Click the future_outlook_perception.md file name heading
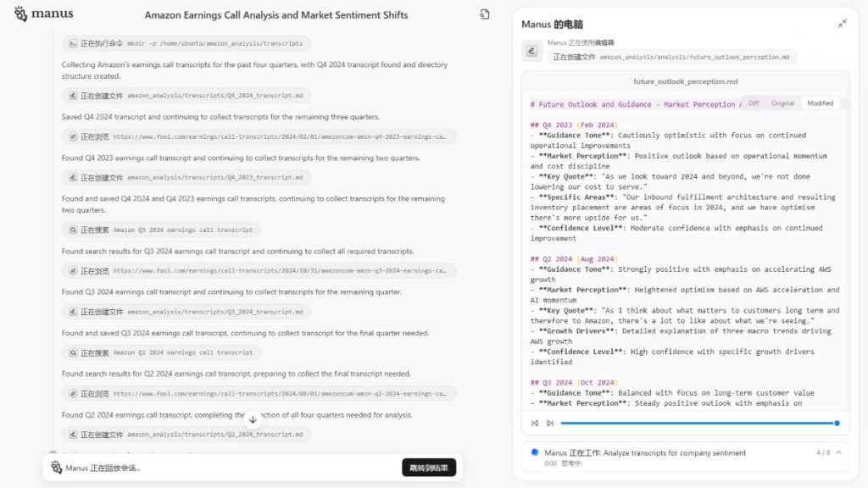The width and height of the screenshot is (868, 488). (x=685, y=81)
